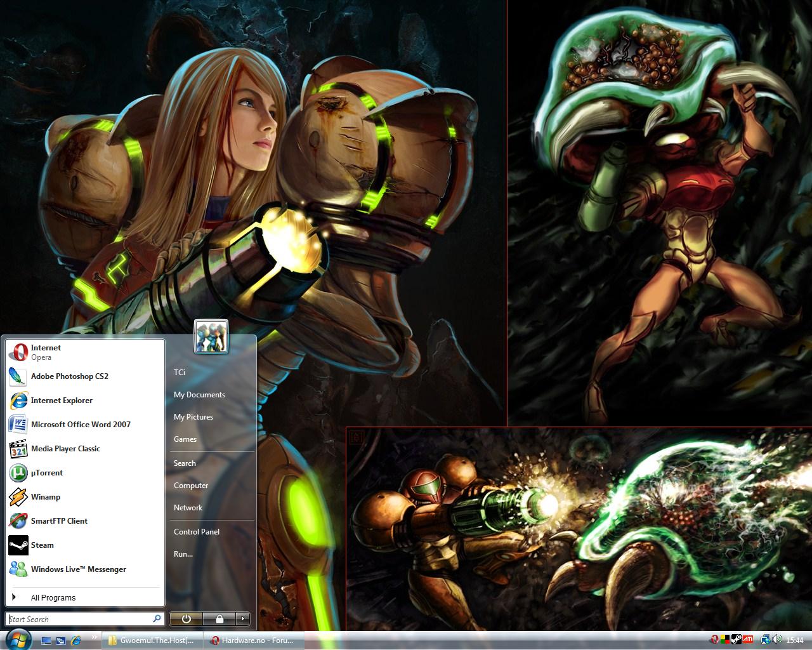This screenshot has width=812, height=650.
Task: Click the user account picture
Action: [x=211, y=336]
